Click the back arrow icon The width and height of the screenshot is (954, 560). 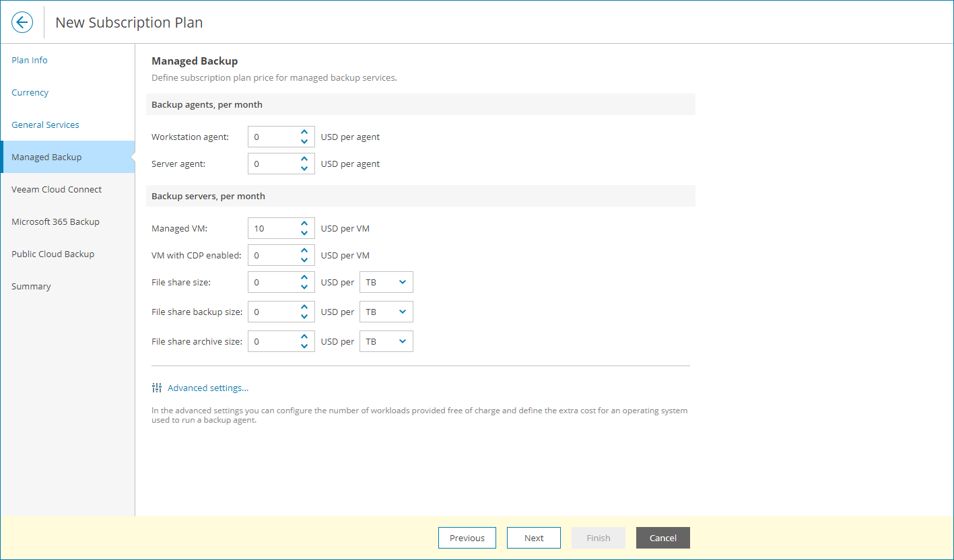[x=22, y=22]
